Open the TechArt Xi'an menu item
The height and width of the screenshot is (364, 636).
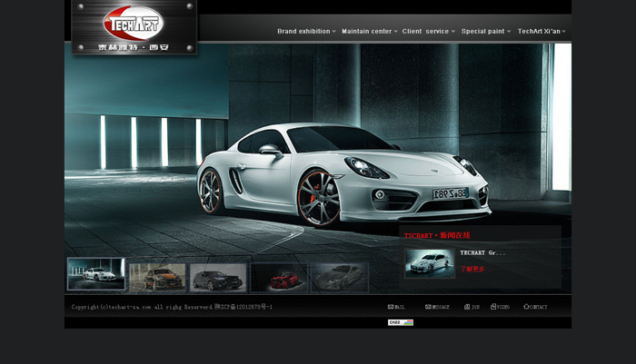click(x=541, y=32)
